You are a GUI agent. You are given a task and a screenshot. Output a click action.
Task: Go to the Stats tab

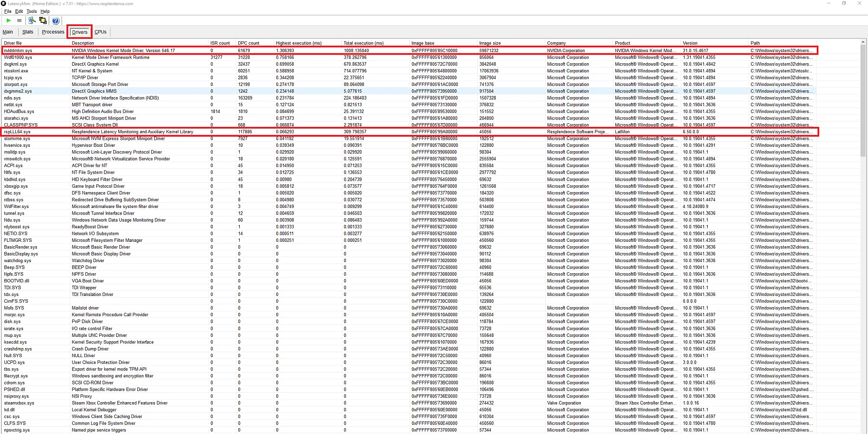tap(28, 32)
